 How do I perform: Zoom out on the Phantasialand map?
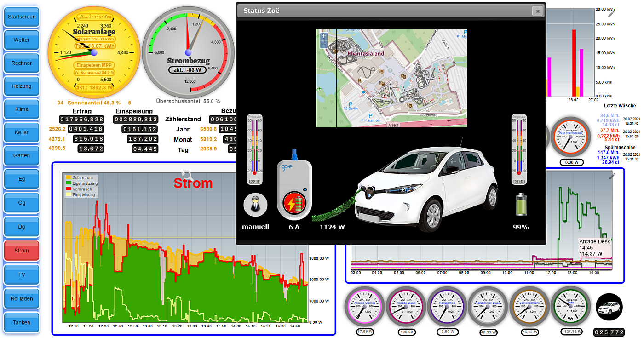323,44
